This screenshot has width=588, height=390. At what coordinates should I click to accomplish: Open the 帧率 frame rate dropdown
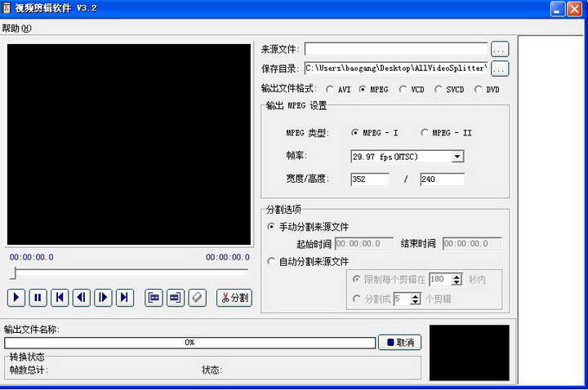pyautogui.click(x=457, y=156)
